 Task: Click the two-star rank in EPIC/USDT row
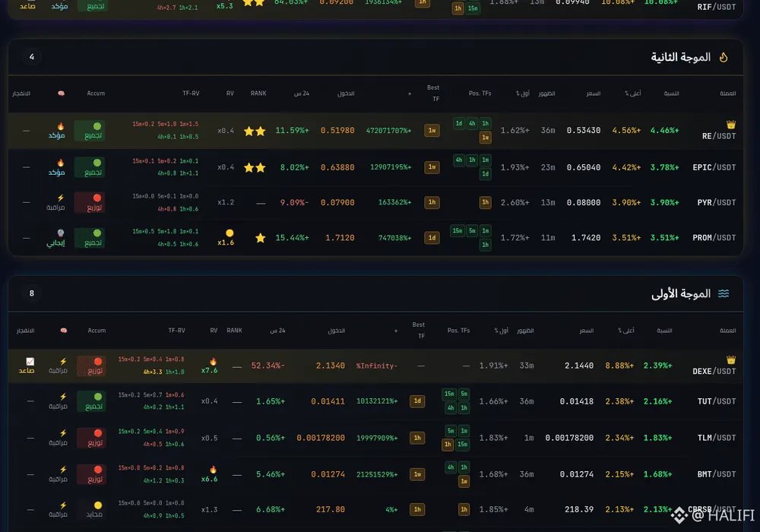(x=255, y=168)
